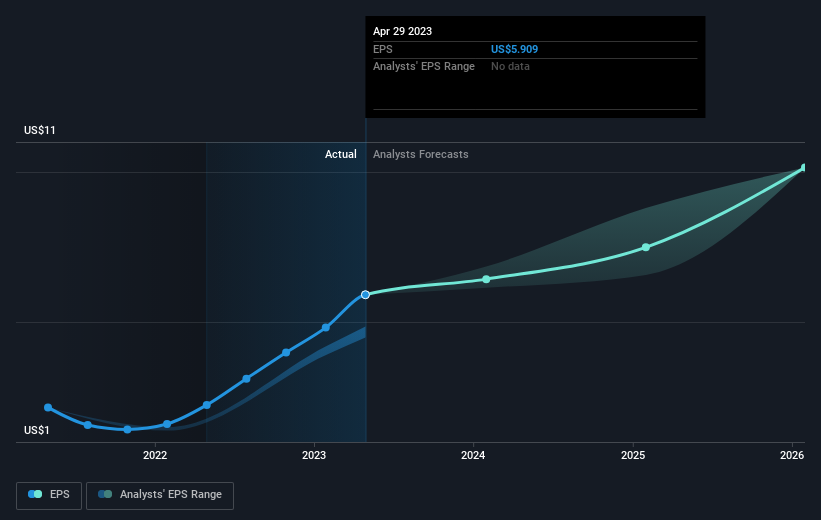Select the 2025 forecast EPS data point

646,247
